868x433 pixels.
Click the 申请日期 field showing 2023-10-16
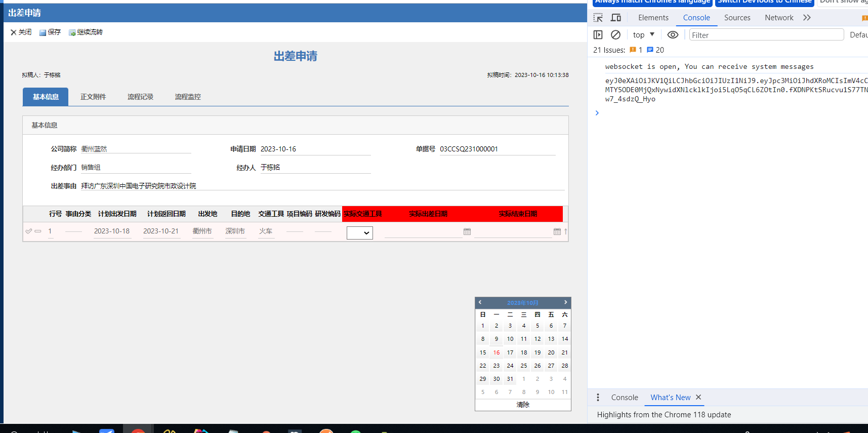coord(315,149)
